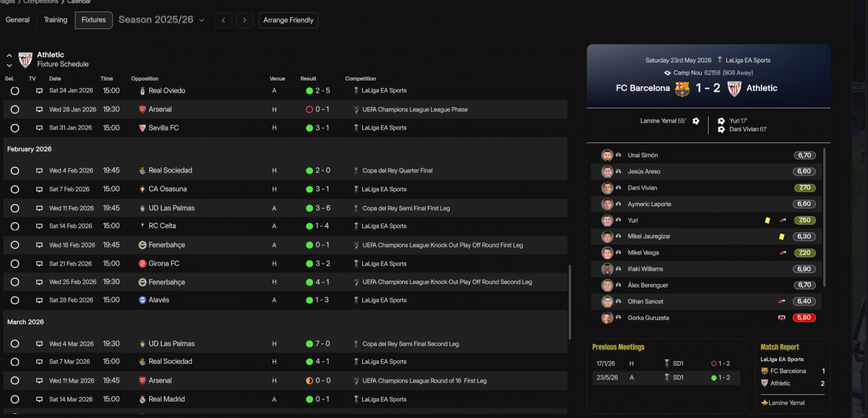Click the Fenerbahçe badge on 18 Feb fixture

click(142, 245)
